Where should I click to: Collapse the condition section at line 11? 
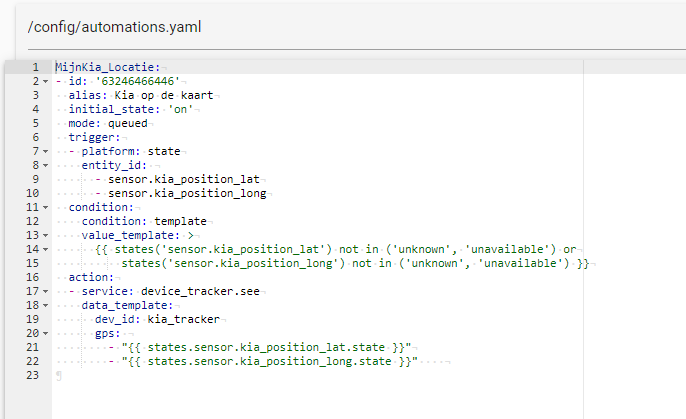point(45,208)
